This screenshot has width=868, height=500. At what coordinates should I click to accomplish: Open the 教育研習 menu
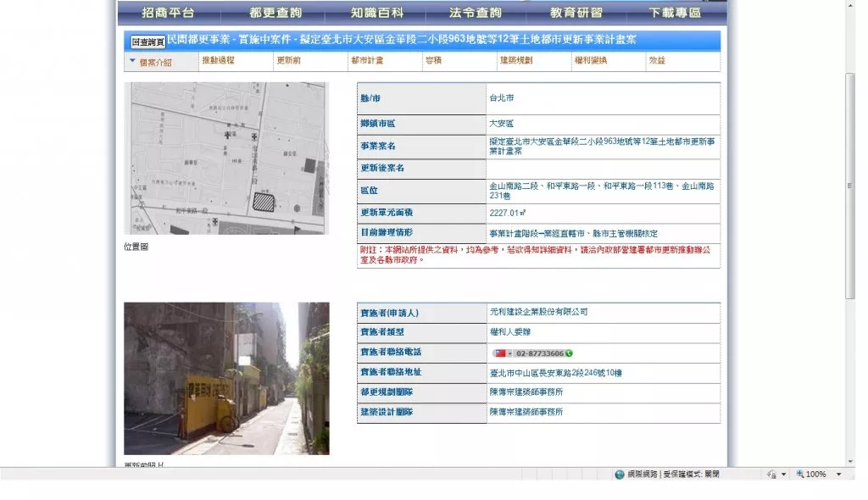576,13
